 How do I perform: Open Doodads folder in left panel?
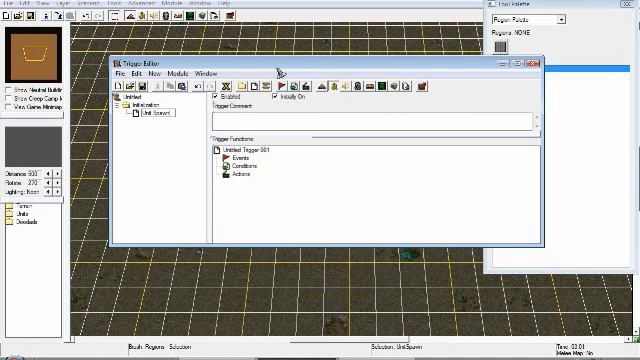coord(27,222)
